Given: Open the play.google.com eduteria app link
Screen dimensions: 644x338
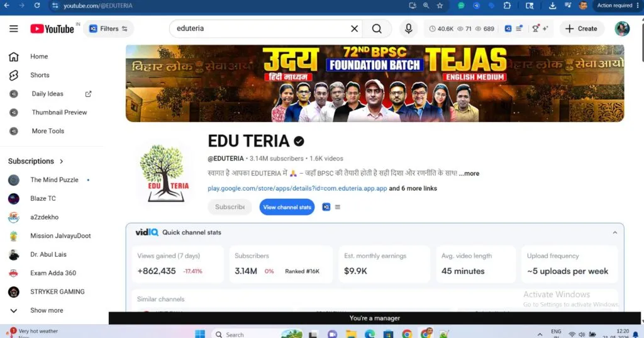Looking at the screenshot, I should tap(297, 188).
